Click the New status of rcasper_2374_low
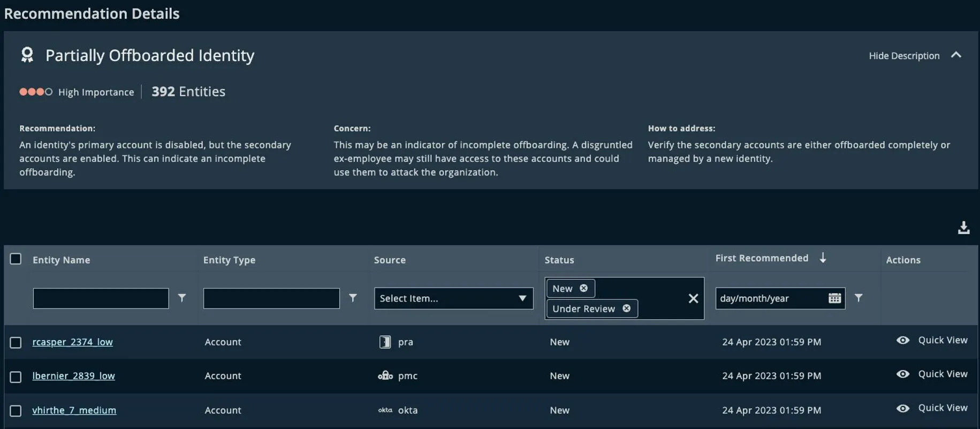This screenshot has width=980, height=429. click(559, 342)
